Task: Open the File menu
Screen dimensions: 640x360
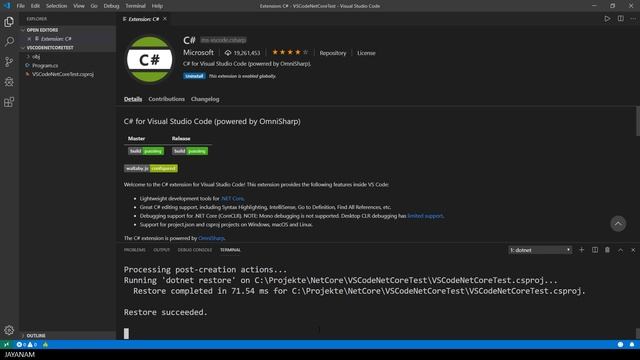Action: pos(20,6)
